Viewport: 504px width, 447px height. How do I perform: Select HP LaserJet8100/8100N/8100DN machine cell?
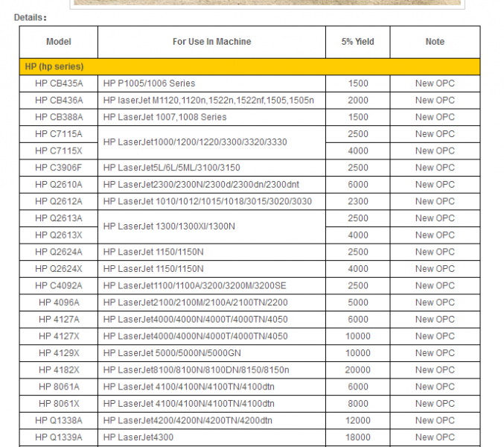pos(211,370)
